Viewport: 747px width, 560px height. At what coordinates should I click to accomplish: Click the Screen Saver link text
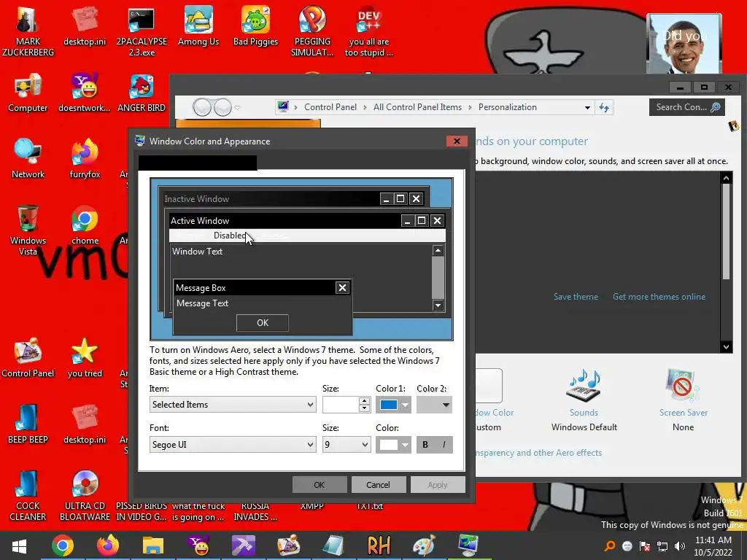683,413
